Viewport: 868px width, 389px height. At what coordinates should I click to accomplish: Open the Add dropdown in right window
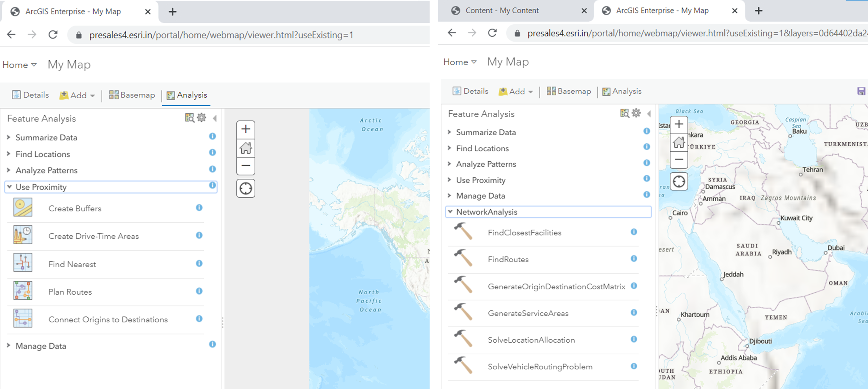point(515,91)
